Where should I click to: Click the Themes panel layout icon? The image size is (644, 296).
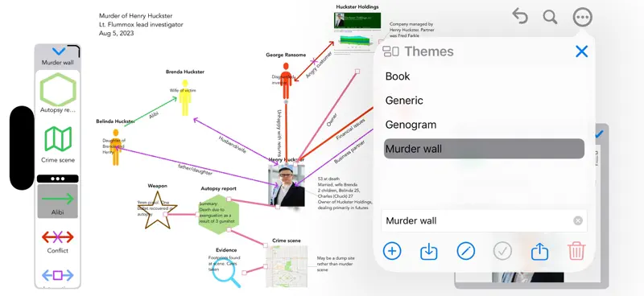point(390,51)
